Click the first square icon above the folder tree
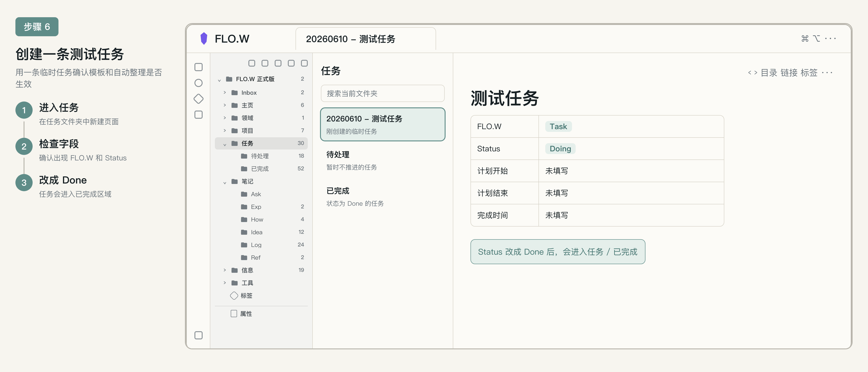868x372 pixels. 252,63
